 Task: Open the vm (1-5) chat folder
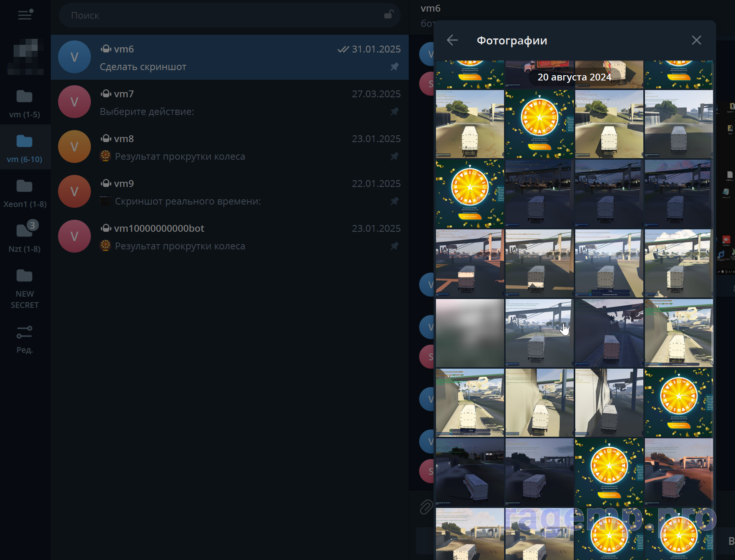pos(25,103)
